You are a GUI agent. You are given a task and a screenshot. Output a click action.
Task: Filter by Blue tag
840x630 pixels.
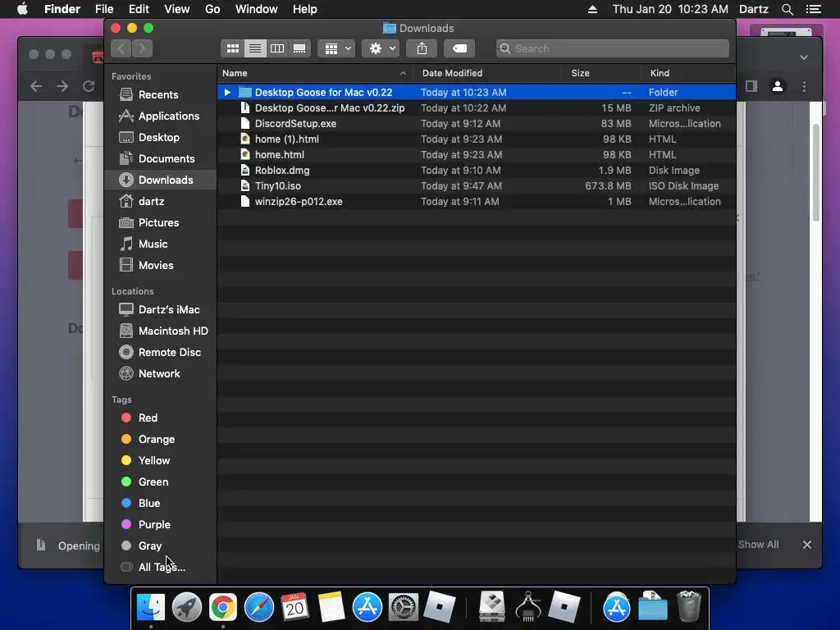pos(161,503)
